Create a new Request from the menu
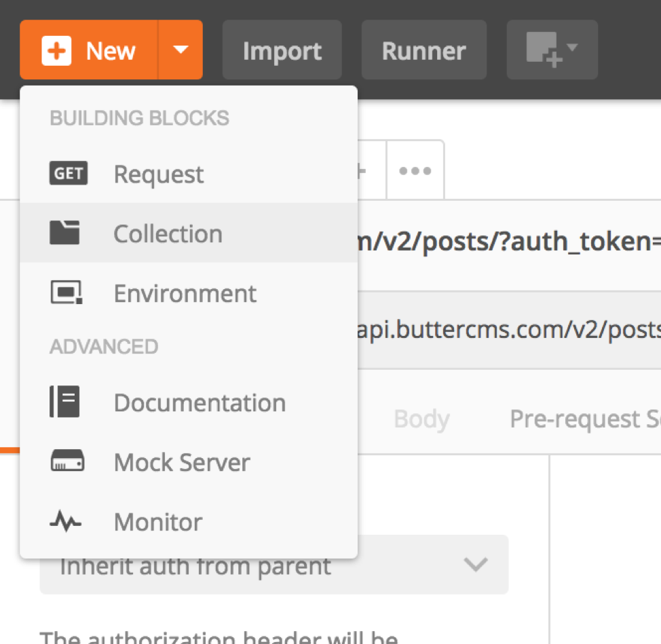The width and height of the screenshot is (661, 644). pos(158,173)
